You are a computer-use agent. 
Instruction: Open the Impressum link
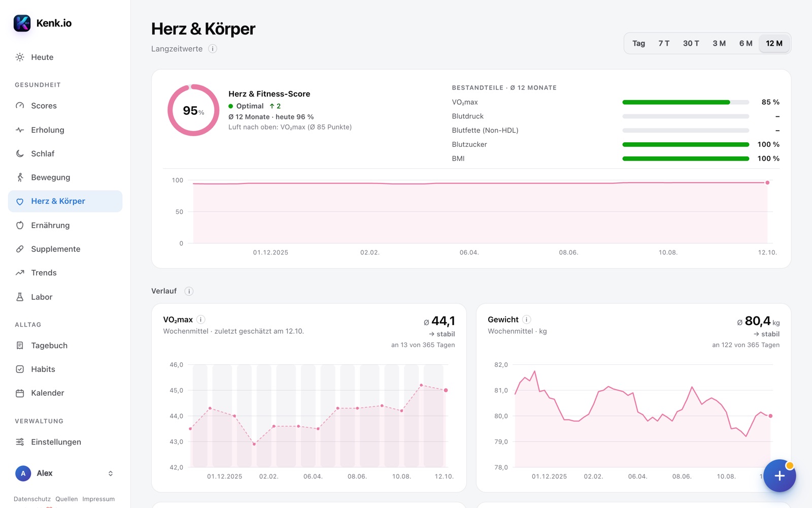pos(98,499)
